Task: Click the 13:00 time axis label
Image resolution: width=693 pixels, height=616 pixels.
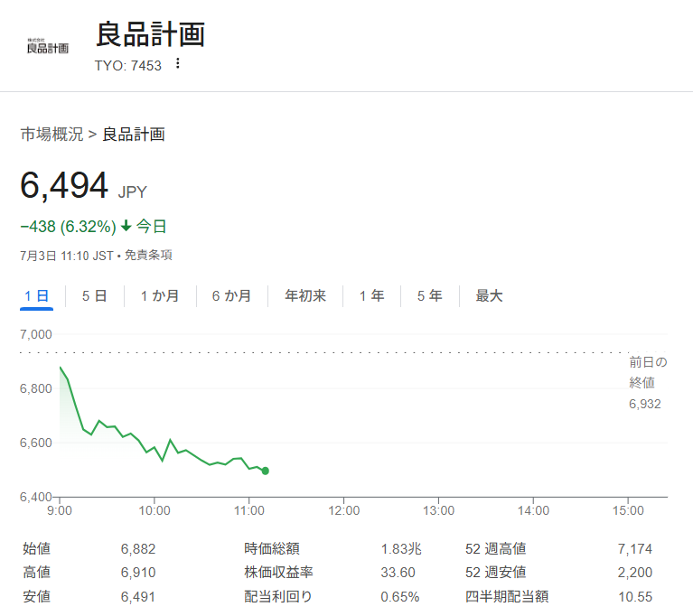Action: [x=438, y=511]
